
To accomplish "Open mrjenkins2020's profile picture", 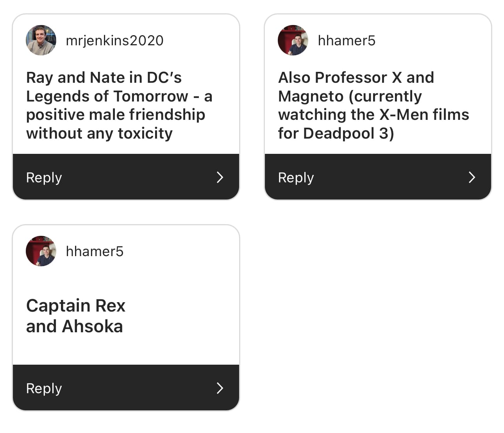I will [41, 40].
